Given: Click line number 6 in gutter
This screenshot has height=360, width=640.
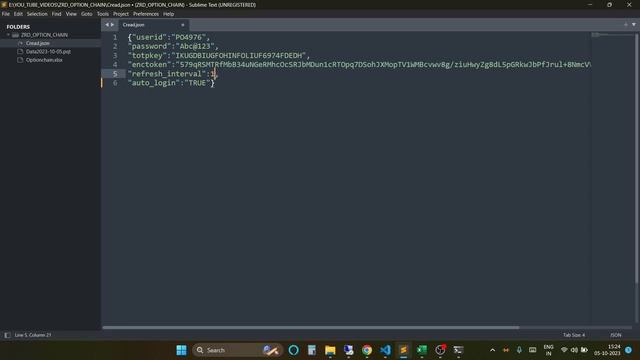Looking at the screenshot, I should [x=115, y=83].
